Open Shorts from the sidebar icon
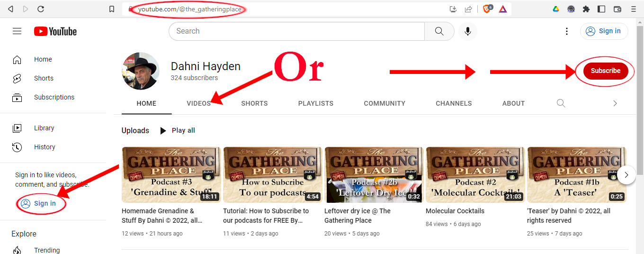The image size is (644, 254). (17, 79)
